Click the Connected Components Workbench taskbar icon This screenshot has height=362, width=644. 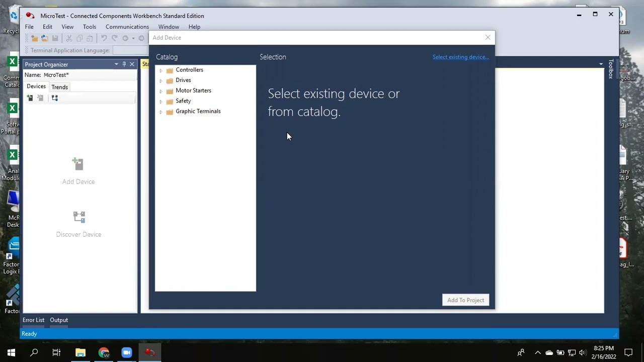coord(150,352)
